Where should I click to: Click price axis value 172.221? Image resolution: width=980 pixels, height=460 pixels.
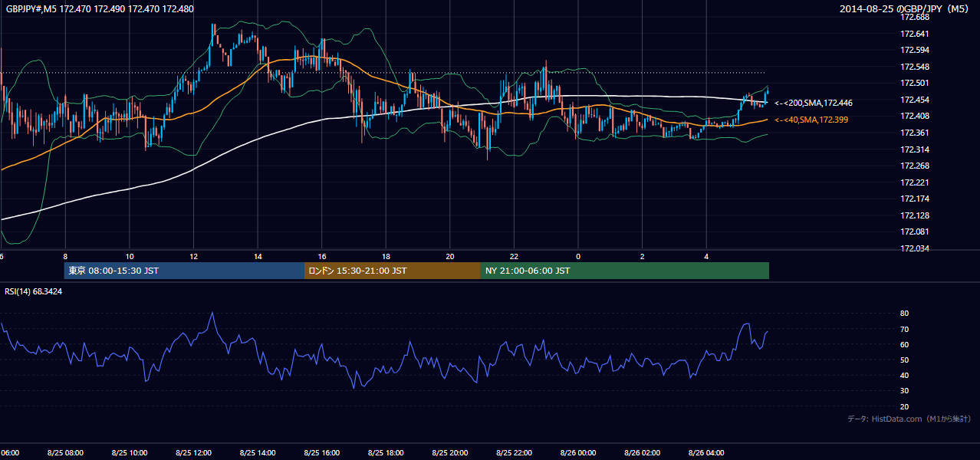pyautogui.click(x=914, y=182)
